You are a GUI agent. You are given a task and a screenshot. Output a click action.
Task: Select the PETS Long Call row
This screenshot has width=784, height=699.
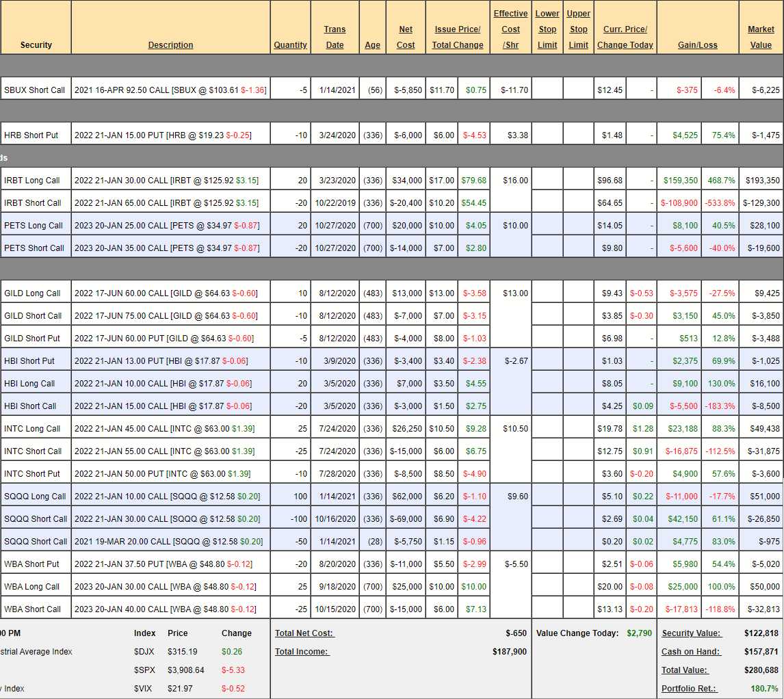(34, 226)
